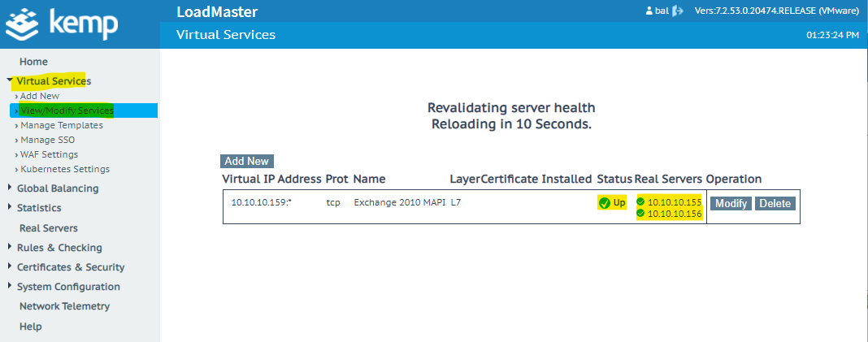Open the Help page
The width and height of the screenshot is (868, 342).
tap(30, 327)
